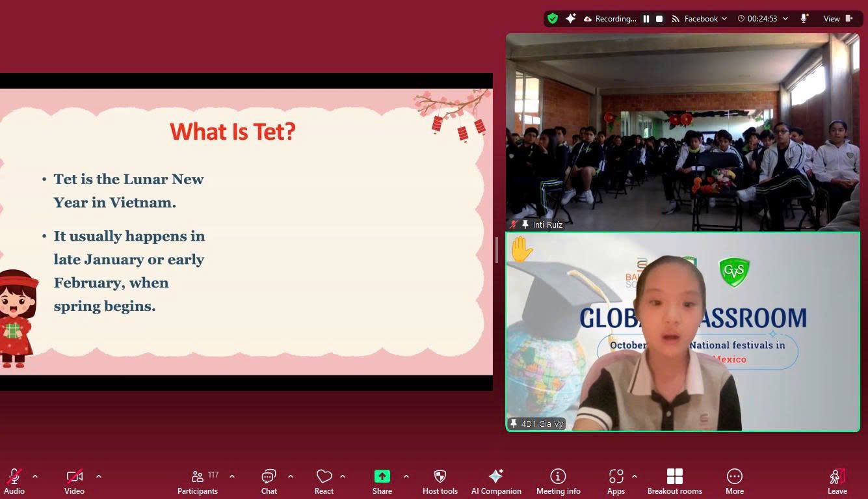Screen dimensions: 868x499
Task: Leave the meeting
Action: [837, 481]
